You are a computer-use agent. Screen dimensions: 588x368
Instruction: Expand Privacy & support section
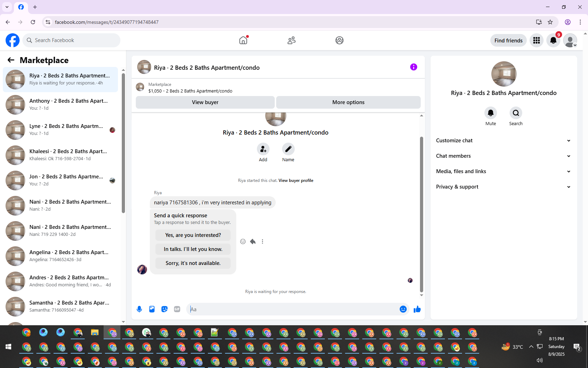tap(504, 187)
